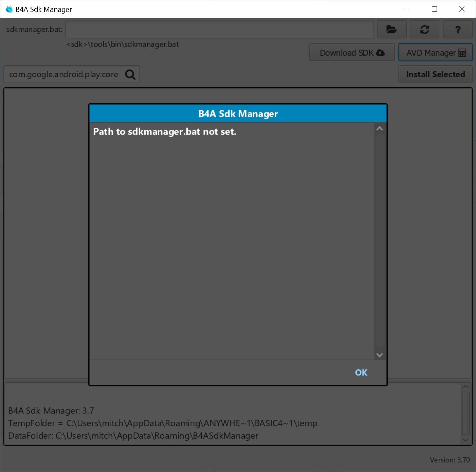This screenshot has width=476, height=472.
Task: Open the AVD Manager
Action: (436, 53)
